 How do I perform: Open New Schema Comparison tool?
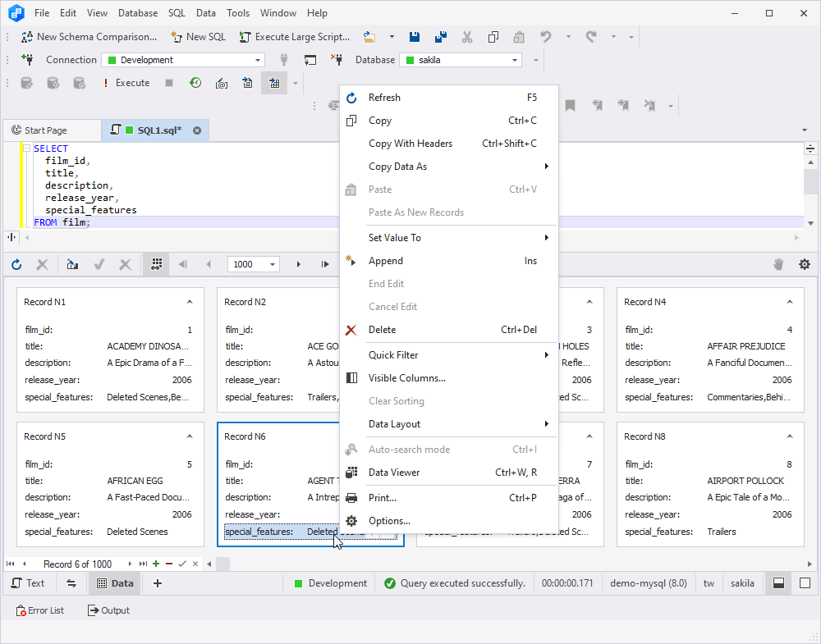point(89,37)
